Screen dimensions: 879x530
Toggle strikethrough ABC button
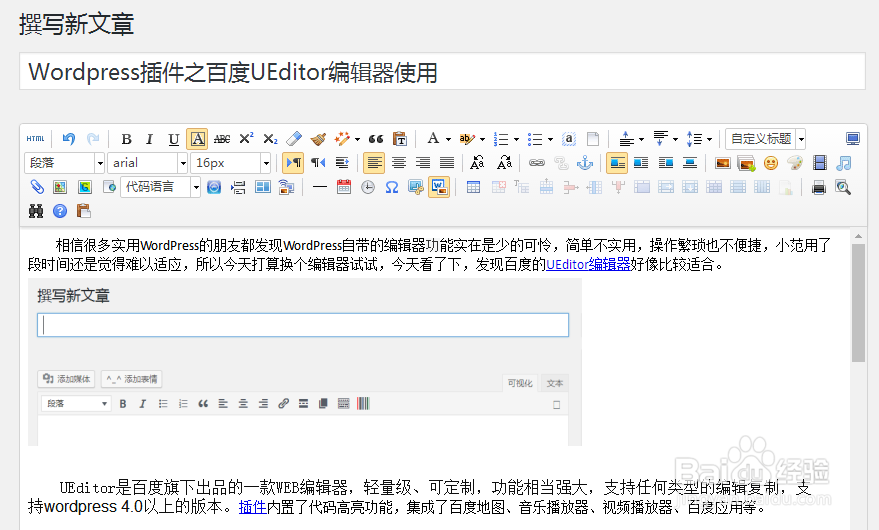point(222,139)
